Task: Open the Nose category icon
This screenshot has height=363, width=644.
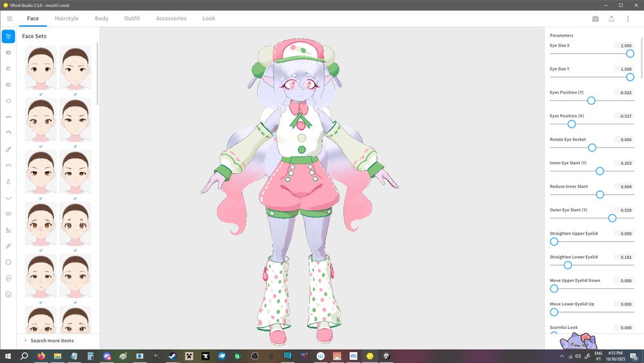Action: 8,181
